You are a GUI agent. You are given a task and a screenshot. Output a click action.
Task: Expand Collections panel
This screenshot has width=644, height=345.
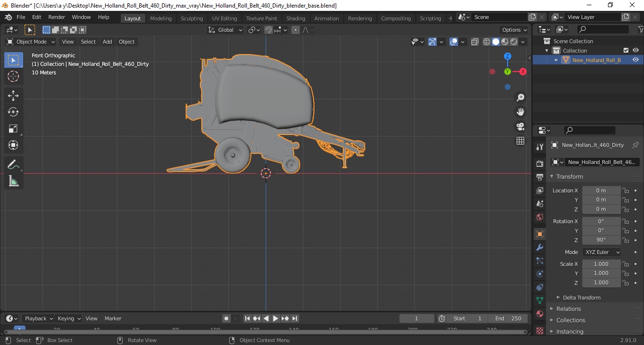571,320
